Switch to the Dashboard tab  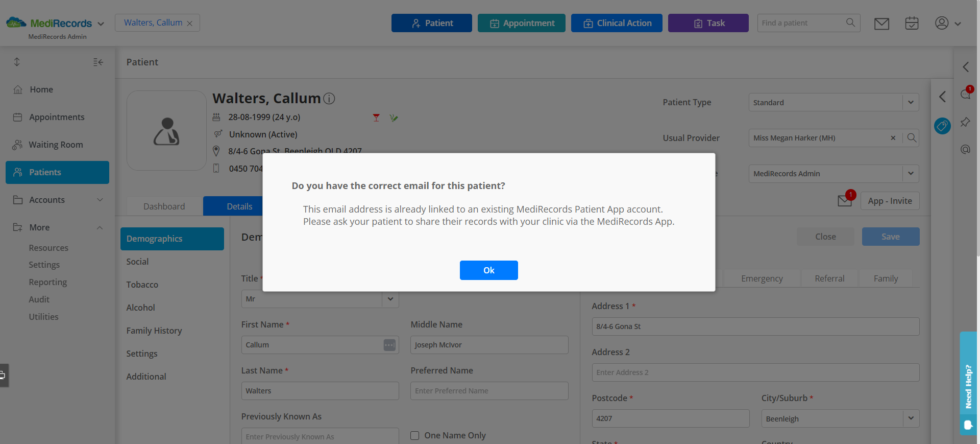coord(164,206)
